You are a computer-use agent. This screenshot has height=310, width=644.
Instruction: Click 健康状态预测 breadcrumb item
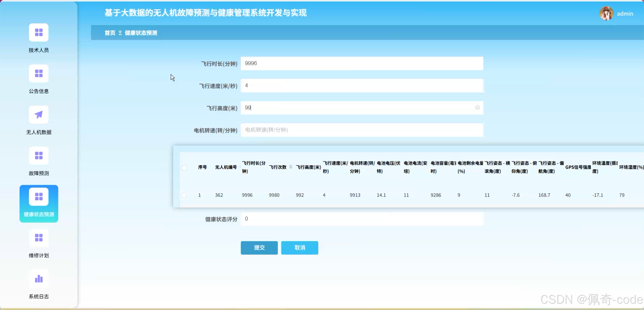141,33
